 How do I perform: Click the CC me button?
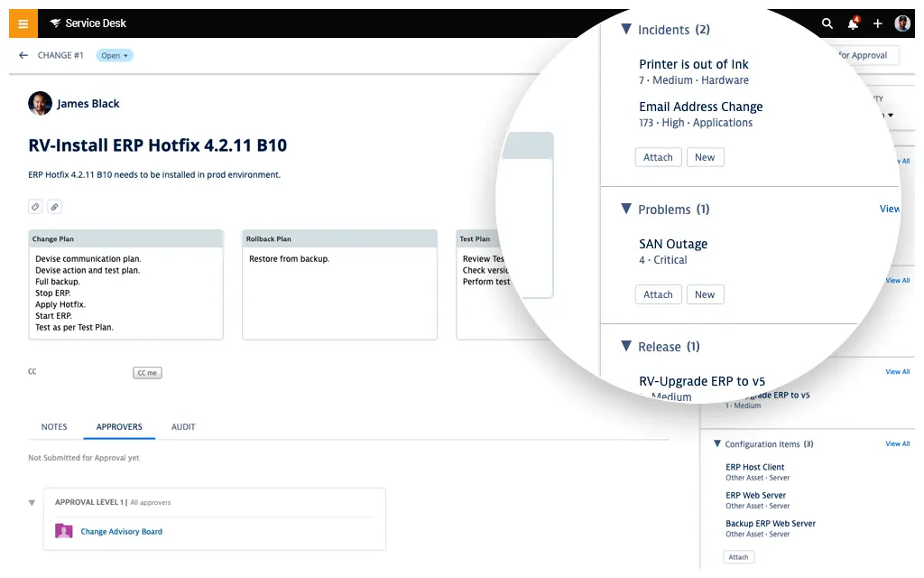click(147, 372)
